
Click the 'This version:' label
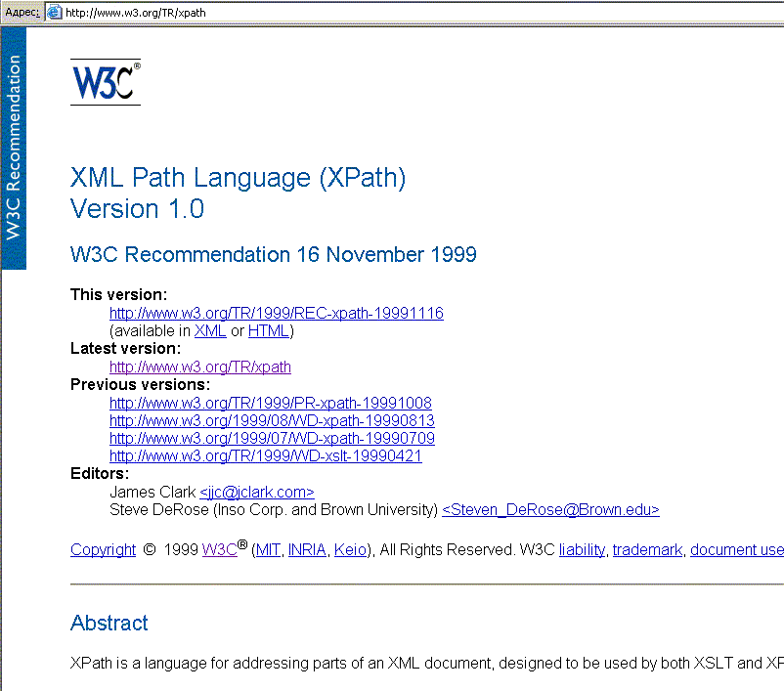coord(119,294)
